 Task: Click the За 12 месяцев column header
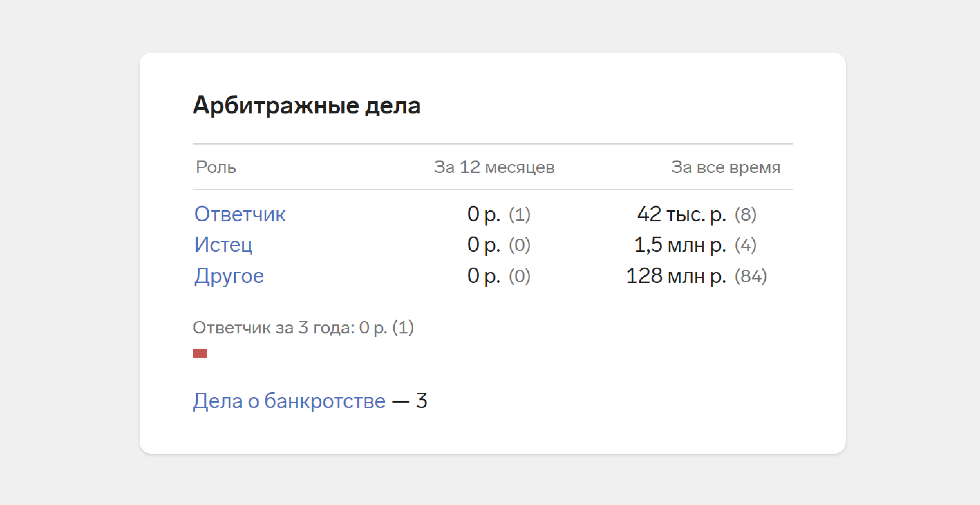[494, 167]
